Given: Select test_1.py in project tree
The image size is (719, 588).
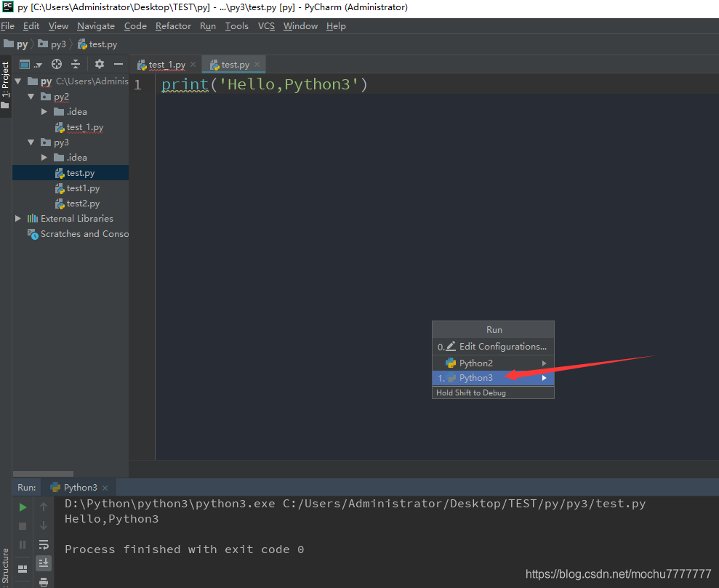Looking at the screenshot, I should [x=85, y=127].
